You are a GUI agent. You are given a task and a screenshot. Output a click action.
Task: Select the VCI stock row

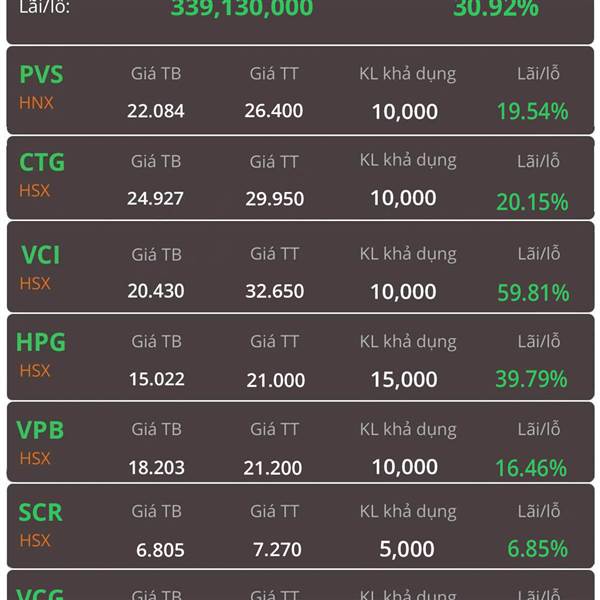click(x=300, y=267)
